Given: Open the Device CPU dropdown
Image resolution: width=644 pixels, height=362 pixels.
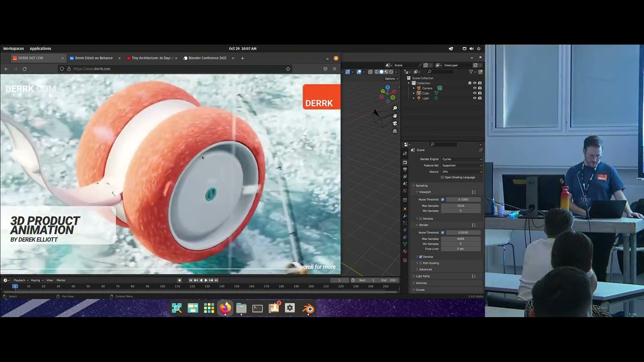Looking at the screenshot, I should click(462, 171).
